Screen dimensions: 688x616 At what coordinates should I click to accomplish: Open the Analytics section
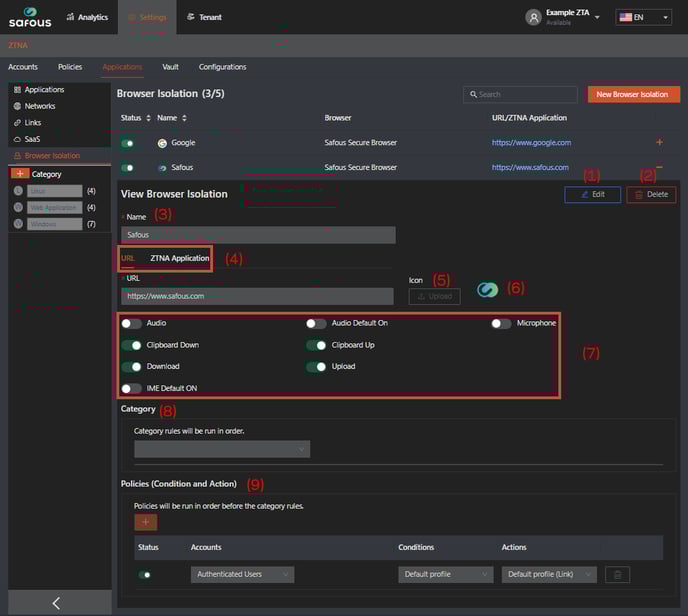(x=87, y=17)
